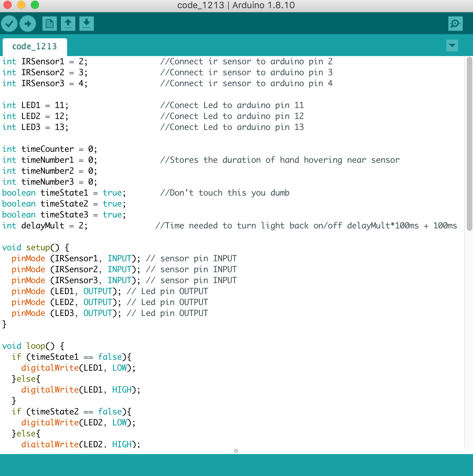Click the 'Don't touch this you dumb' comment
The width and height of the screenshot is (473, 476).
(225, 193)
